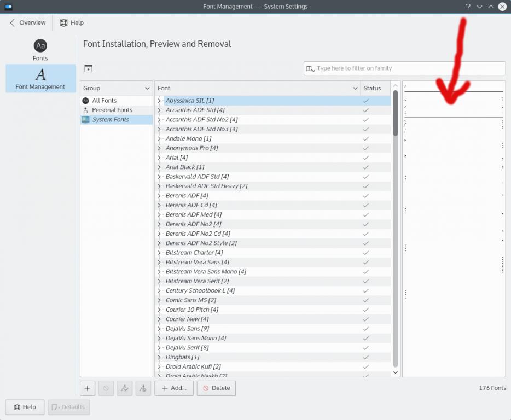Click the Add... button
The height and width of the screenshot is (420, 511).
tap(174, 388)
